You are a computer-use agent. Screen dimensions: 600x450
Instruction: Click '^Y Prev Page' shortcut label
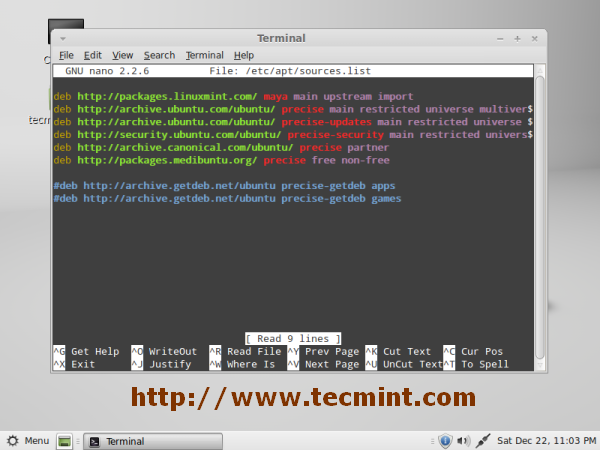pos(323,352)
